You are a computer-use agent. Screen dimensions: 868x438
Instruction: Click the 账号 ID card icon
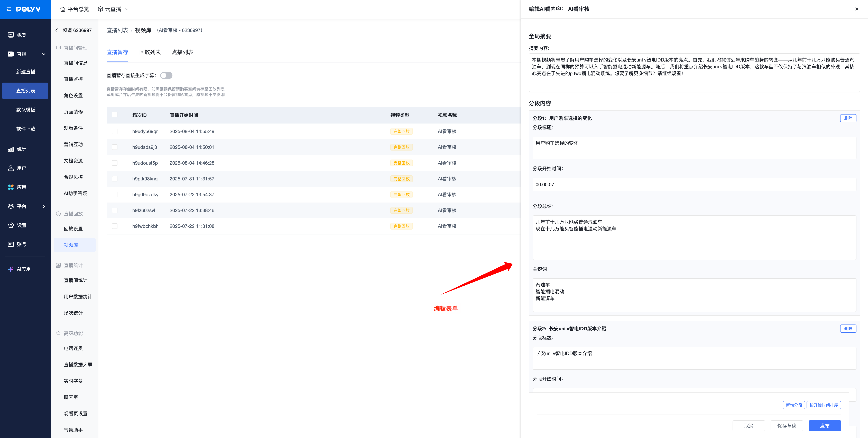[11, 244]
